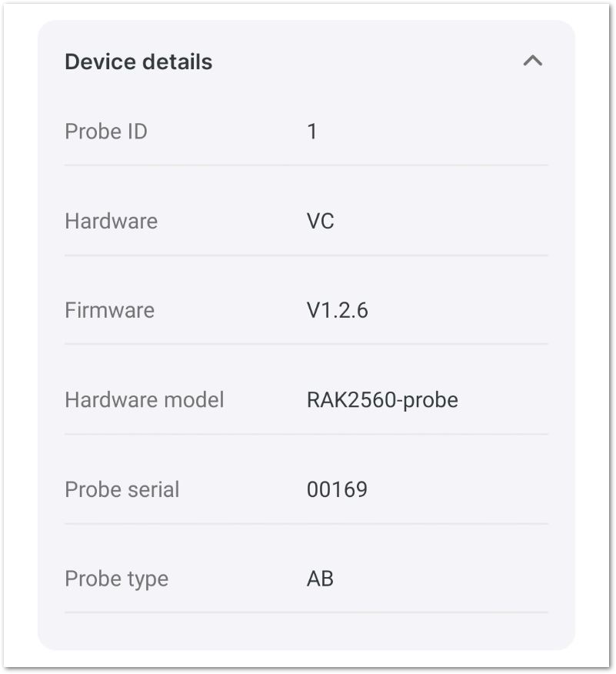Screen dimensions: 616x674
Task: Click the divider below Hardware model row
Action: [x=306, y=434]
